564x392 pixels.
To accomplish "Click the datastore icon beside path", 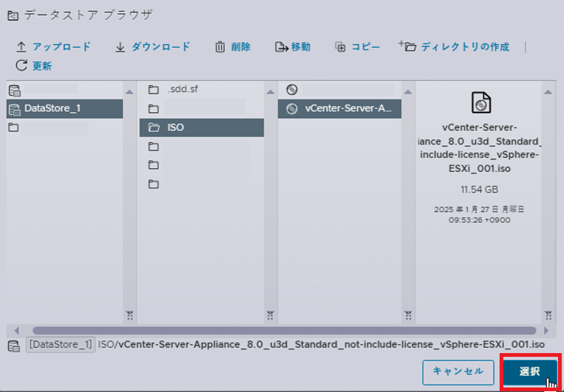I will (x=14, y=346).
